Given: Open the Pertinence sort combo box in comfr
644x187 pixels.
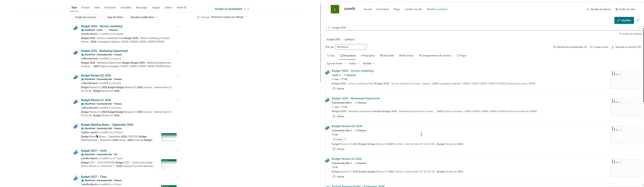Looking at the screenshot, I should [x=351, y=47].
